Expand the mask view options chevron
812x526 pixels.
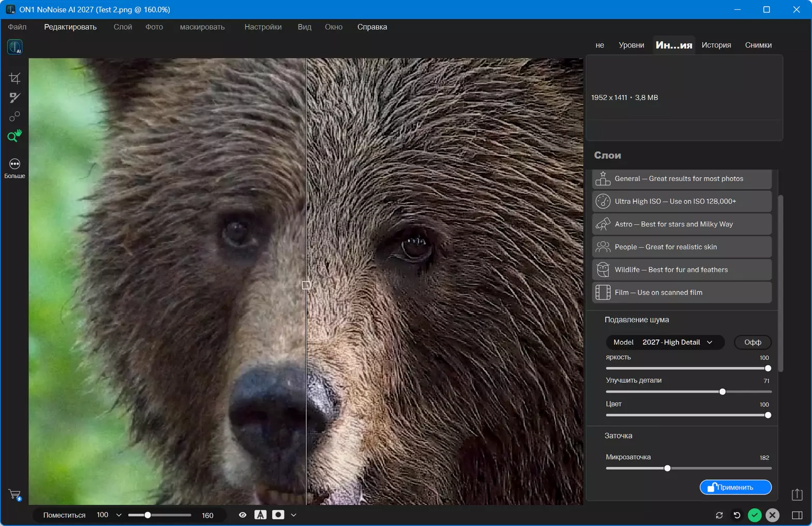294,515
